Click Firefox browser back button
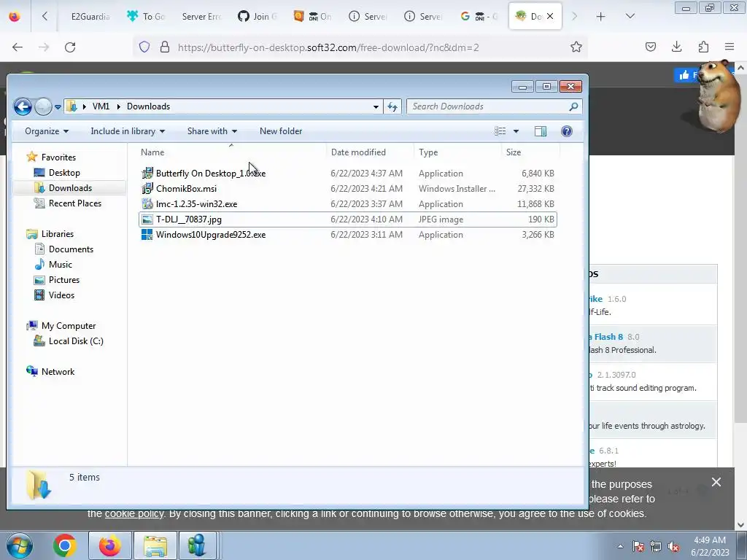 pos(18,47)
